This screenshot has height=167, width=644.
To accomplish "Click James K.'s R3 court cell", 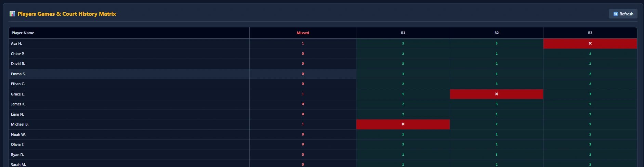I will pyautogui.click(x=590, y=104).
